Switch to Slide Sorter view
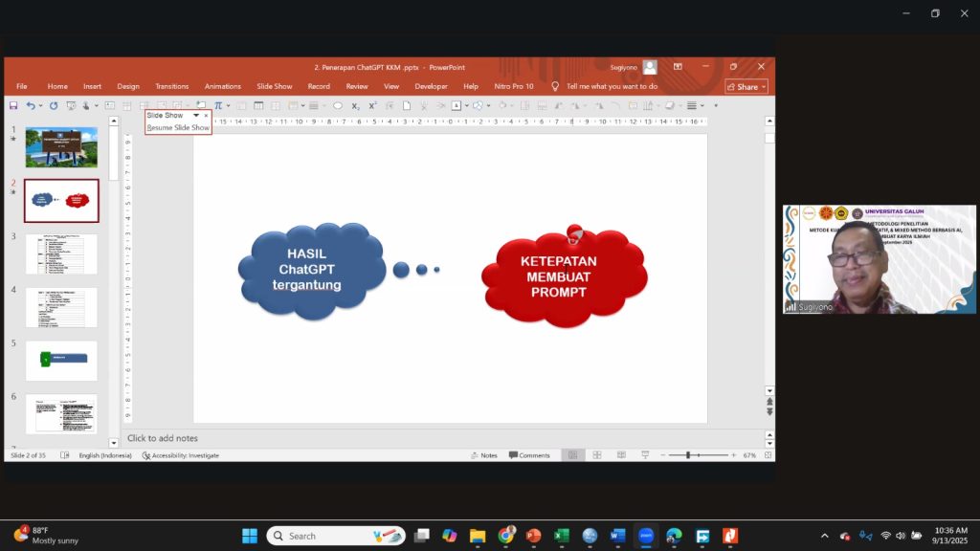 [596, 455]
